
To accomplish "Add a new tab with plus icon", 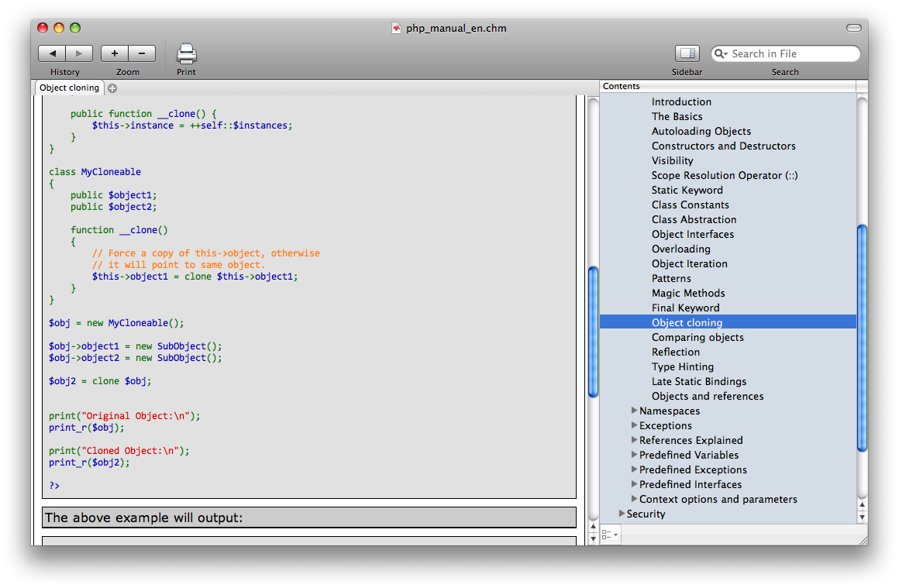I will [112, 88].
